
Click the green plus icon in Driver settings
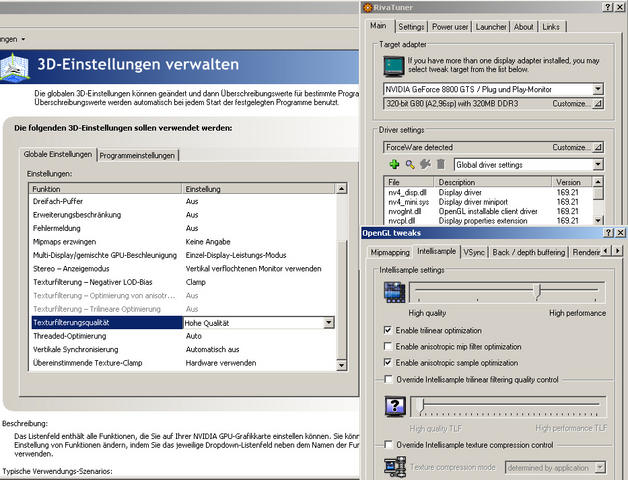point(394,164)
